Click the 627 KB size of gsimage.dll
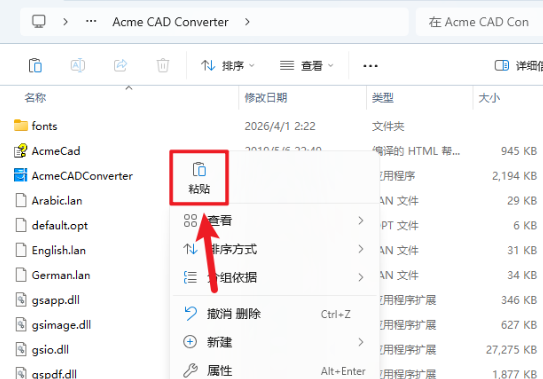 click(x=519, y=325)
